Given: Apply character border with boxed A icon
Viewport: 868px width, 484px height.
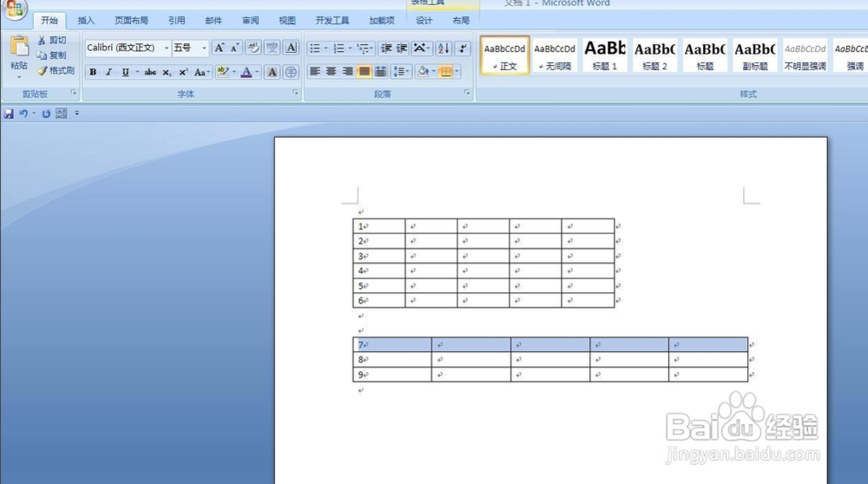Looking at the screenshot, I should click(291, 48).
